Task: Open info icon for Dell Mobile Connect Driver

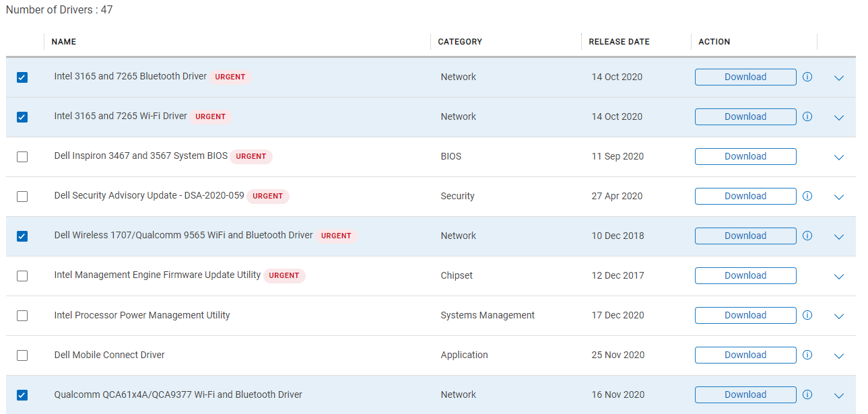Action: (x=807, y=355)
